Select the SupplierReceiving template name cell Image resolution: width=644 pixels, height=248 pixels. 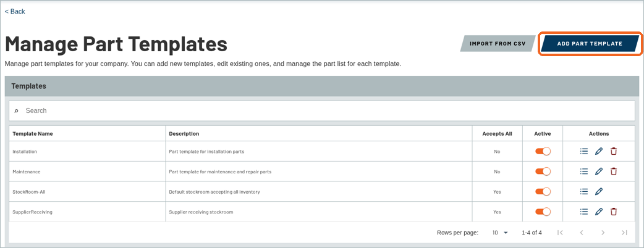pos(87,212)
